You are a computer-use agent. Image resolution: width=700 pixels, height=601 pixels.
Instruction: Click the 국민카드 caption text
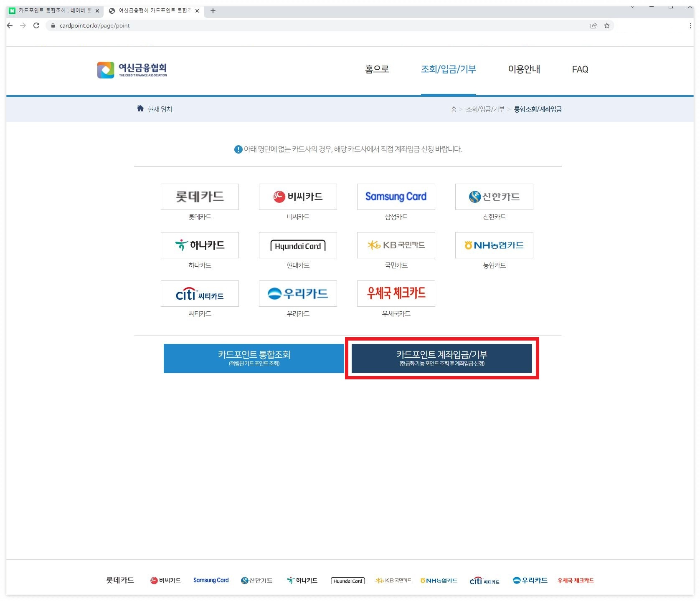(x=396, y=265)
